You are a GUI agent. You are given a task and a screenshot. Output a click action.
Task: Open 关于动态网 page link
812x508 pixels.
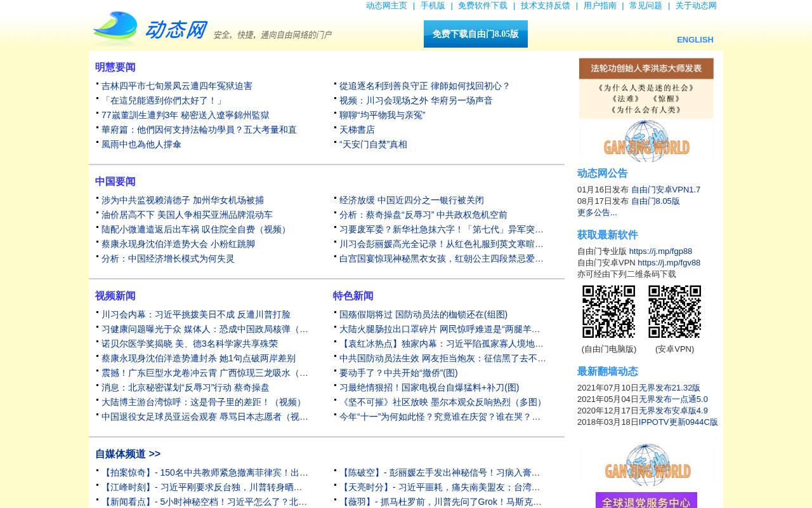pyautogui.click(x=696, y=6)
